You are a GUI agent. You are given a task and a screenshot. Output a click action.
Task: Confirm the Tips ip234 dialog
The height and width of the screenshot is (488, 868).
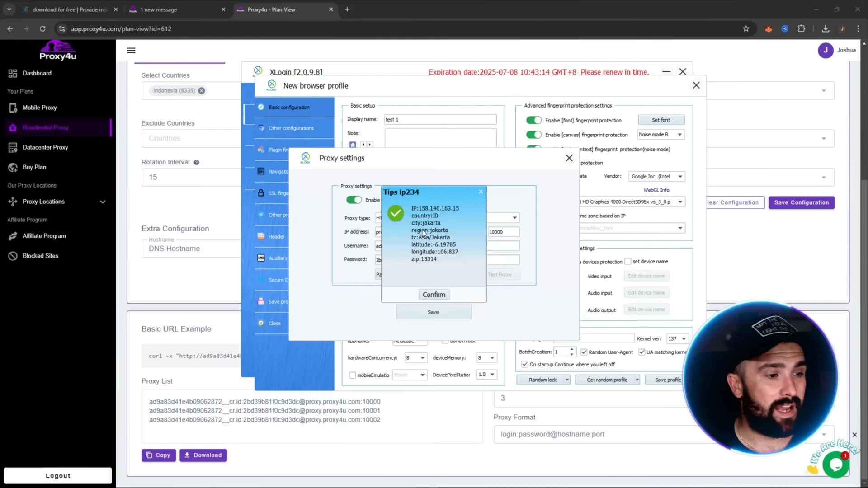[434, 295]
